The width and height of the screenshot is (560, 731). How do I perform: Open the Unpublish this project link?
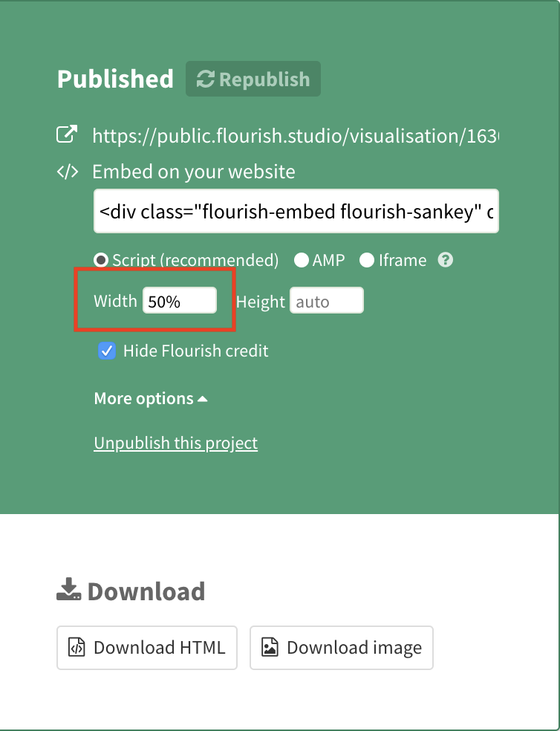[175, 443]
